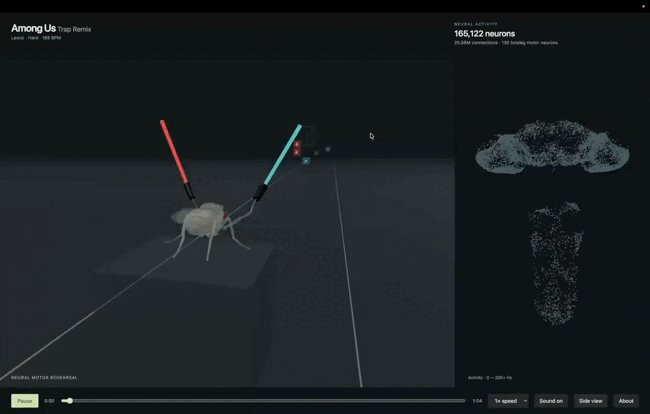Viewport: 650px width, 414px height.
Task: Seek to the middle of the progress track
Action: point(263,401)
